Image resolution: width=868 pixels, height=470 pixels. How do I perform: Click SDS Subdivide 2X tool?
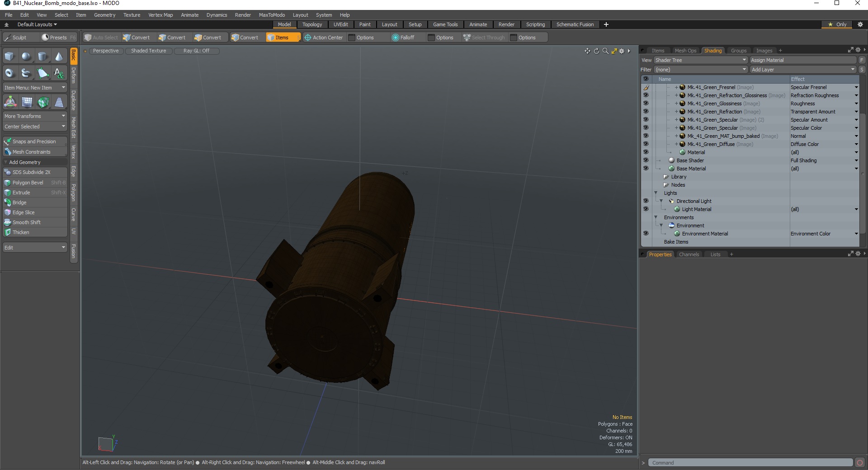35,172
